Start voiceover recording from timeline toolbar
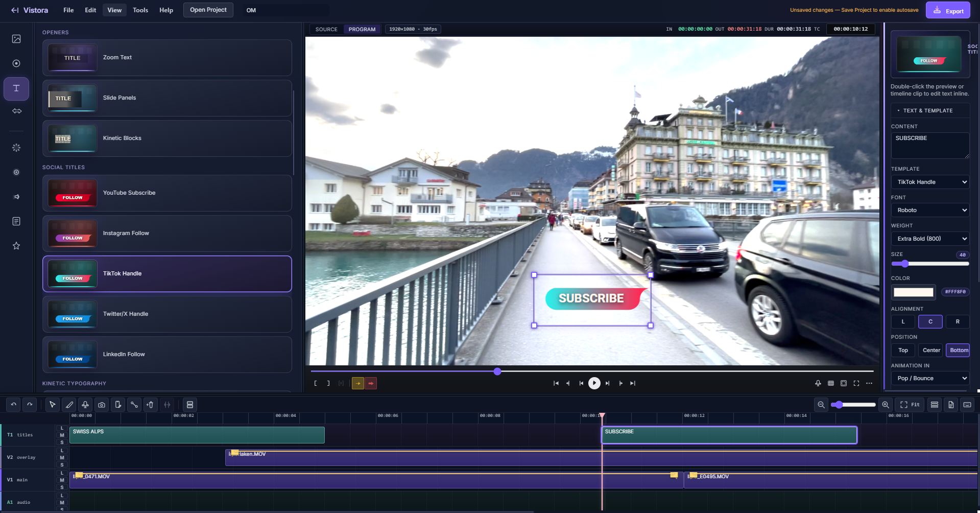The height and width of the screenshot is (513, 980). [x=85, y=405]
